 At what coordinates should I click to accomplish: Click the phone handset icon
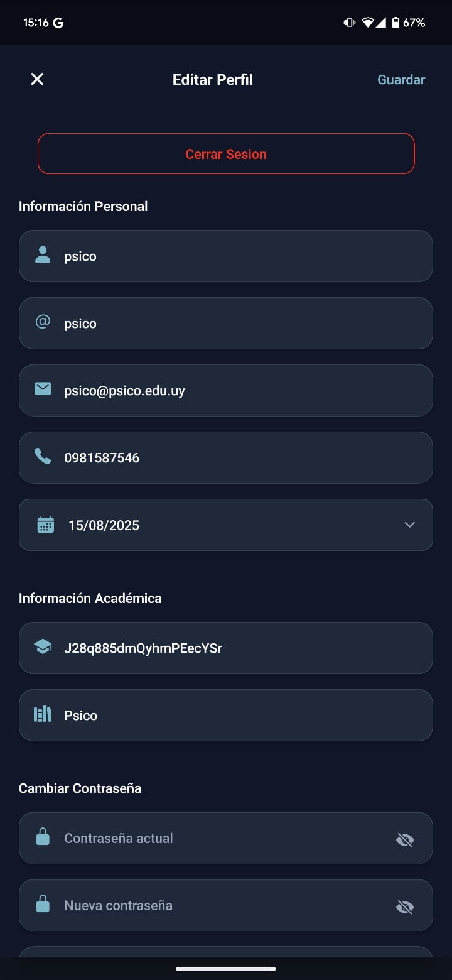pyautogui.click(x=43, y=457)
